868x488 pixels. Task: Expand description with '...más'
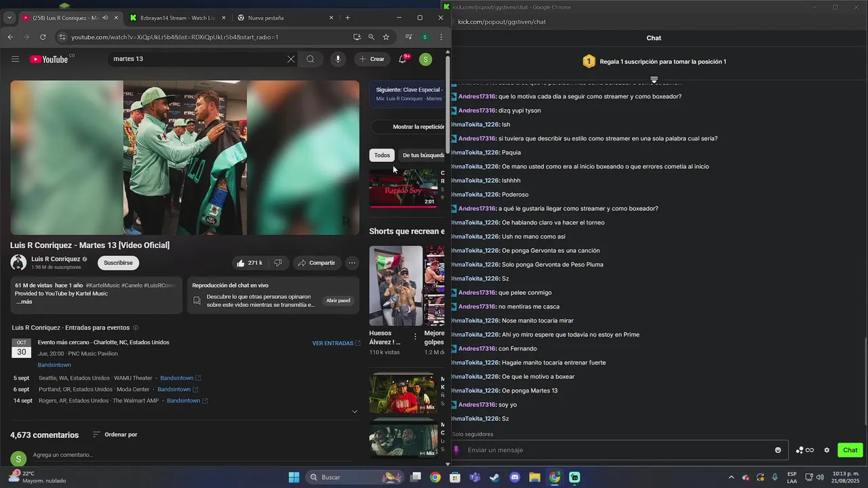pos(24,302)
